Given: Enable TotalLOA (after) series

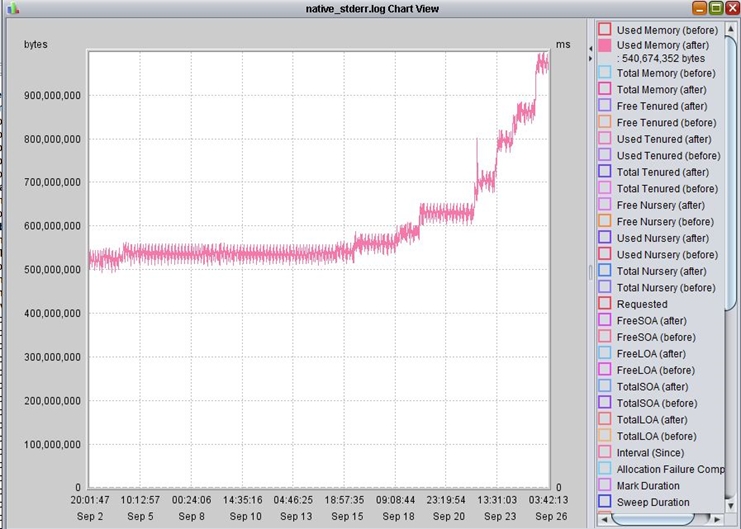Looking at the screenshot, I should (x=604, y=419).
